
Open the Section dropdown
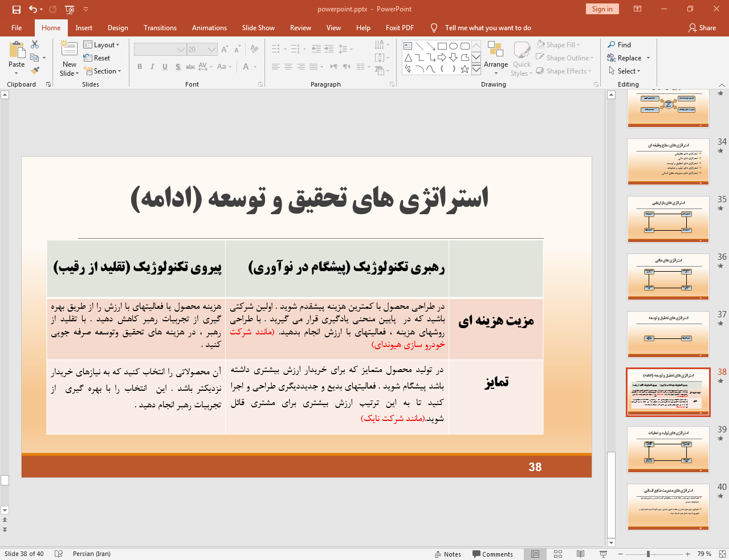[x=103, y=71]
